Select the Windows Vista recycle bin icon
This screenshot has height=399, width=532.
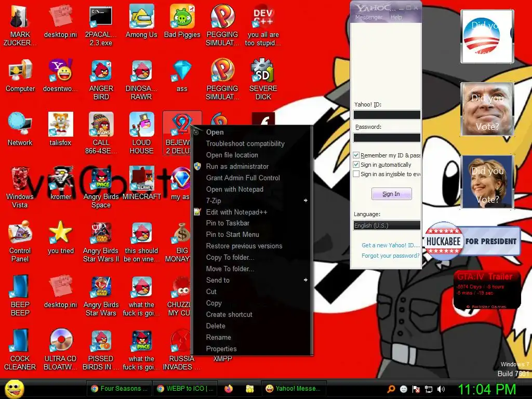20,187
